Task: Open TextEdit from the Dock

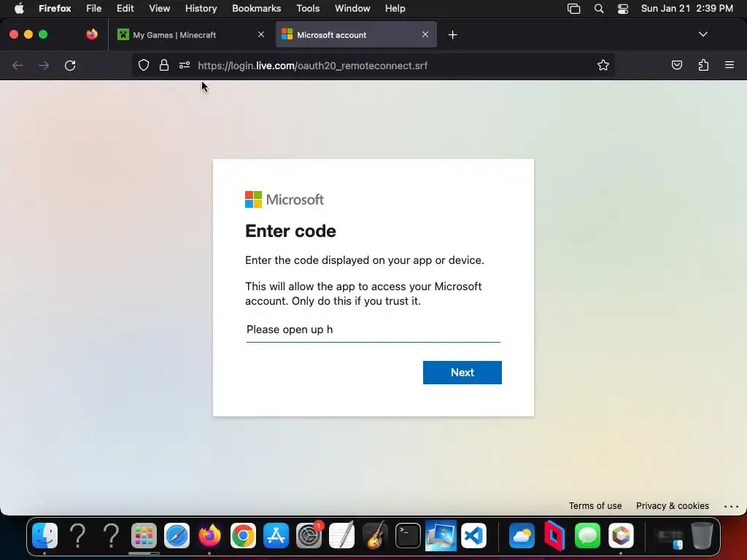Action: (x=341, y=536)
